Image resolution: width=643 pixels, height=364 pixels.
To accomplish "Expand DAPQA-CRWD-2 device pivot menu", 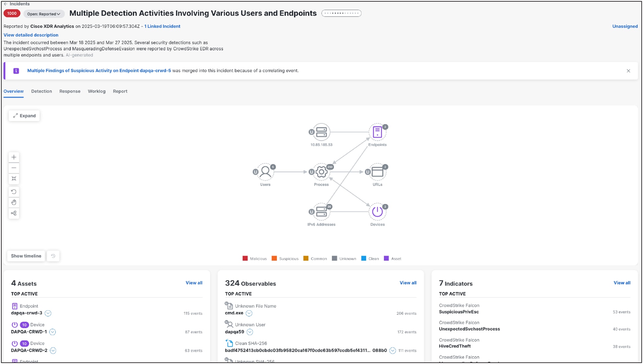I will pos(53,350).
